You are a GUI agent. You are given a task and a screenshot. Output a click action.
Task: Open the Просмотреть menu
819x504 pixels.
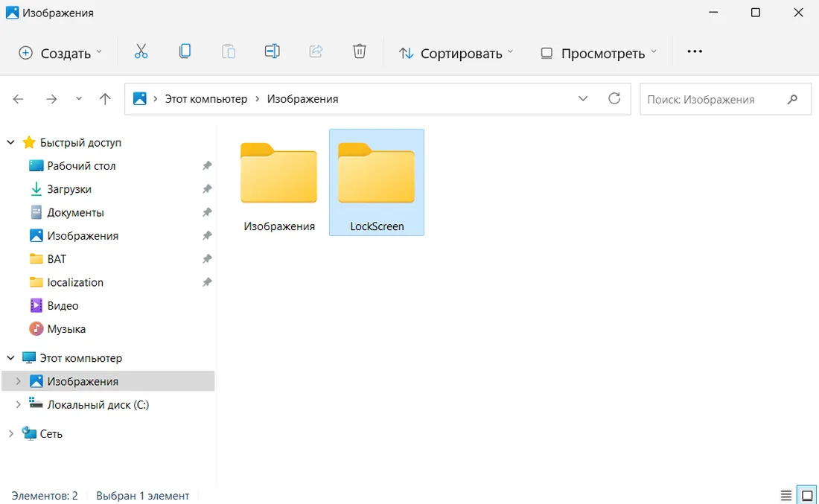(599, 53)
